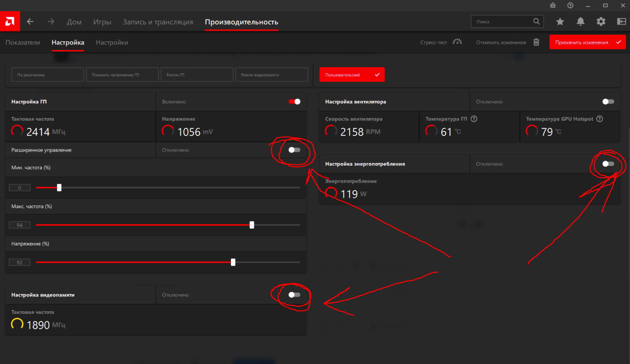The height and width of the screenshot is (364, 630).
Task: Click the Напряжение (%) slider handle
Action: 233,262
